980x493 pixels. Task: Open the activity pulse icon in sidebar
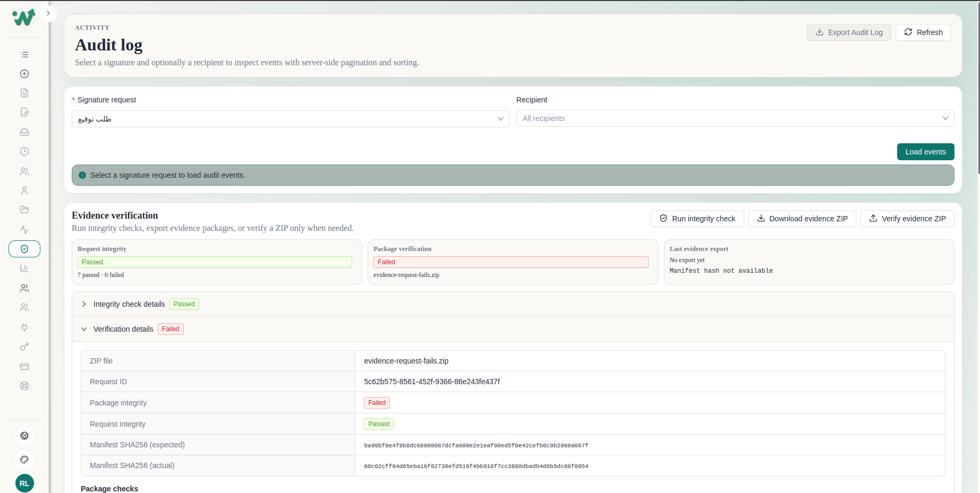[x=24, y=230]
